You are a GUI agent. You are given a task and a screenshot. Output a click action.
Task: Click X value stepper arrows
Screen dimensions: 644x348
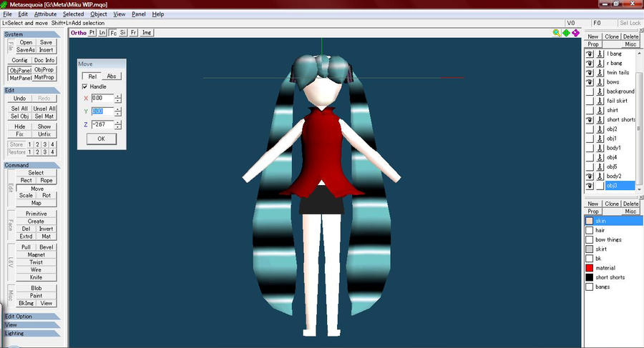[x=118, y=99]
